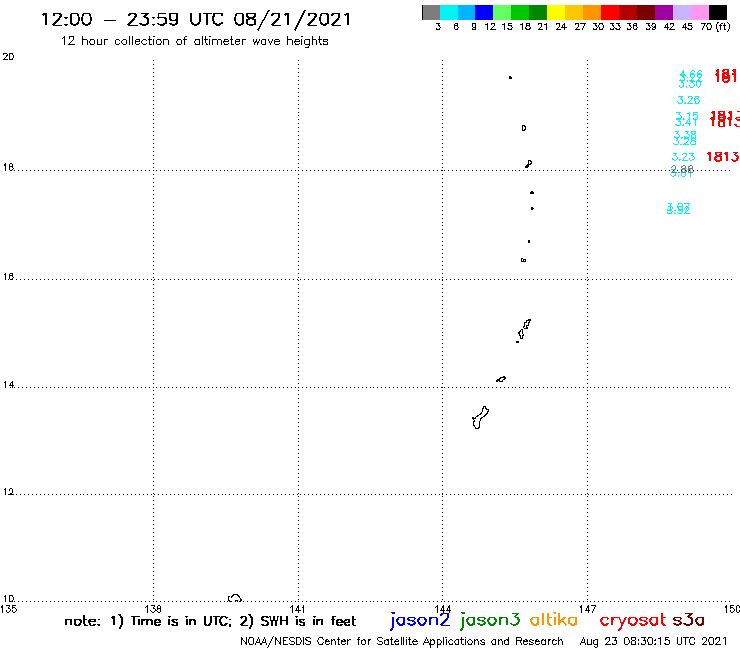This screenshot has height=650, width=740.
Task: Click the red cryosat satellite label
Action: [x=633, y=620]
